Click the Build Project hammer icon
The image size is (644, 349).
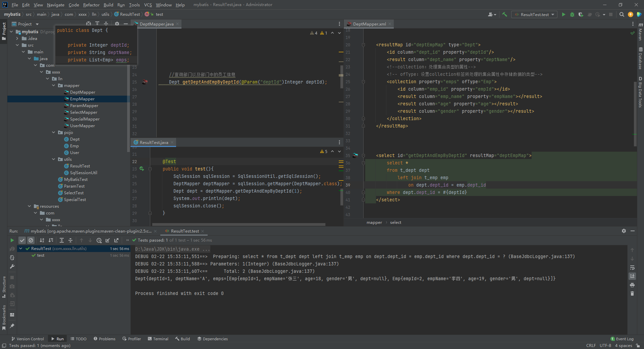click(504, 14)
